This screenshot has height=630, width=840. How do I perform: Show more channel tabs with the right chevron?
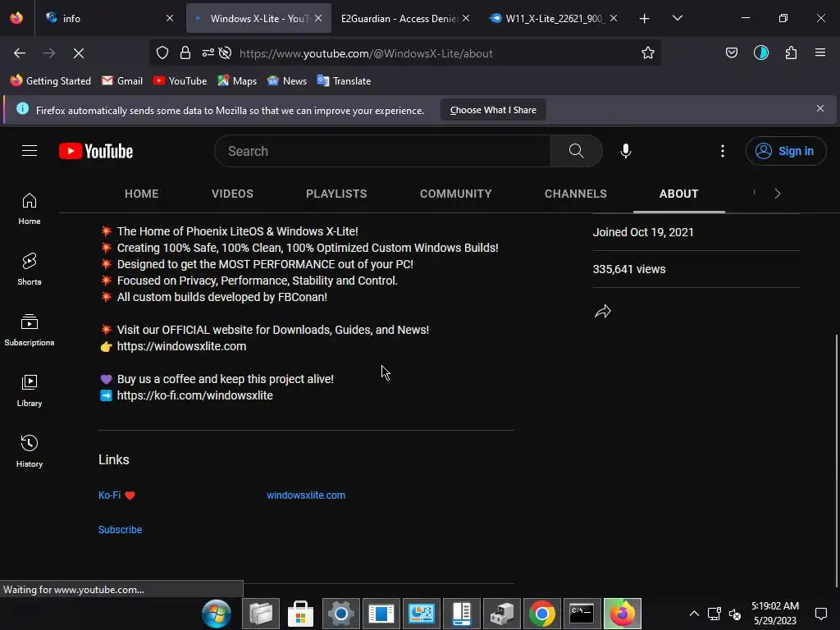pyautogui.click(x=778, y=194)
